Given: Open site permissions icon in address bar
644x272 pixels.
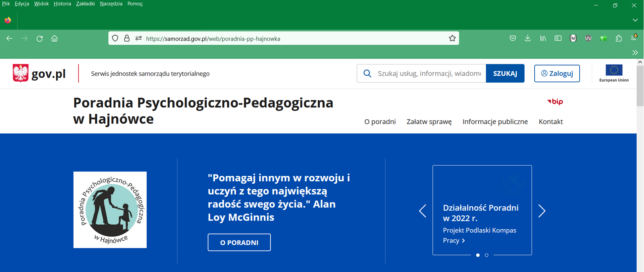Looking at the screenshot, I should click(139, 38).
